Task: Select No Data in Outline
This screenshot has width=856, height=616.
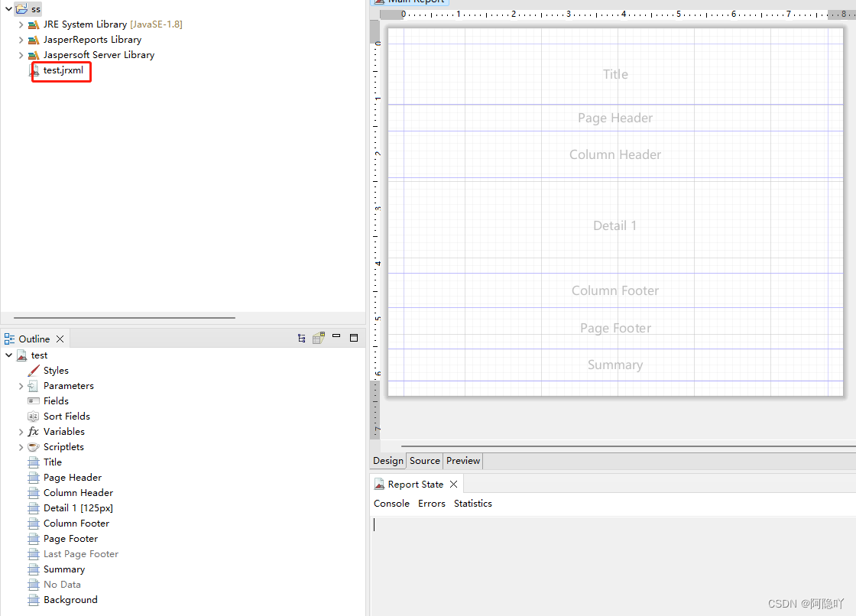Action: (62, 585)
